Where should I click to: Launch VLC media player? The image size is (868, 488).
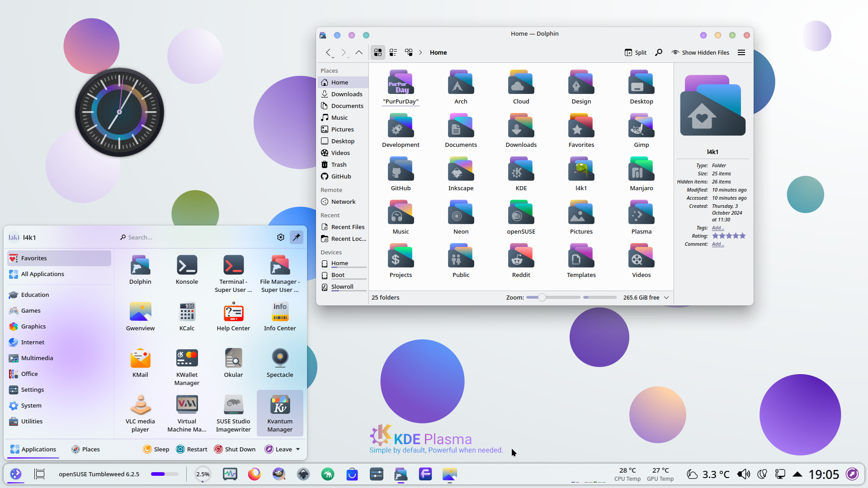tap(140, 413)
